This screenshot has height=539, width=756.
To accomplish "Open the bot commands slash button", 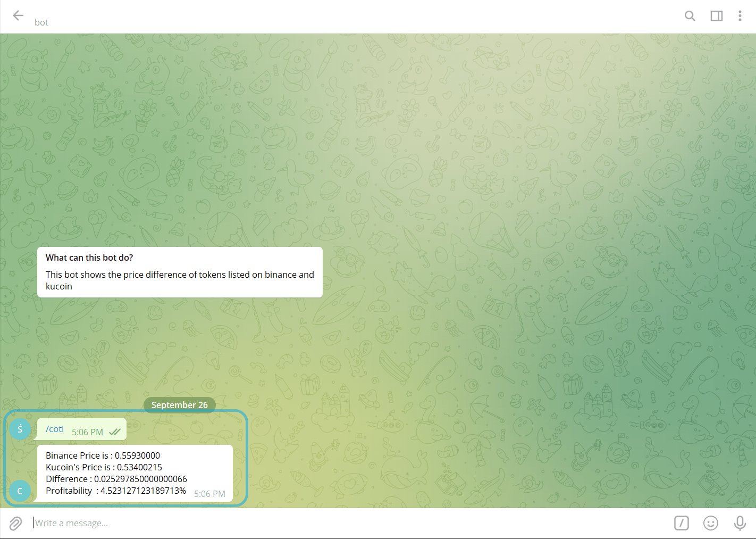I will (x=681, y=523).
